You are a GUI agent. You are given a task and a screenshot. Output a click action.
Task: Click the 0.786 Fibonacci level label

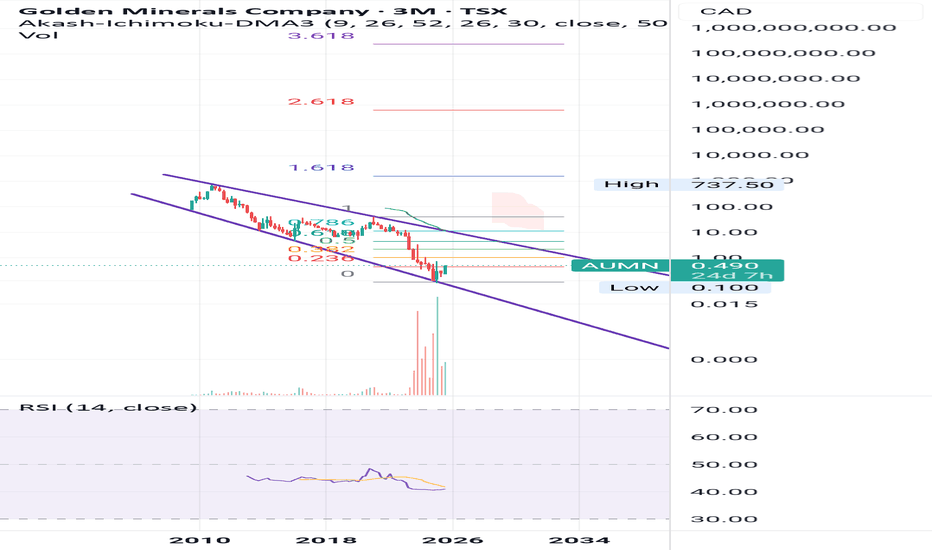[x=321, y=223]
